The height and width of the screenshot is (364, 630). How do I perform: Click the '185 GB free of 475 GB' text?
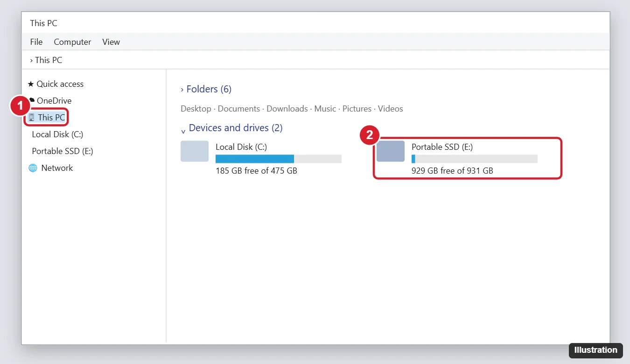click(x=257, y=171)
